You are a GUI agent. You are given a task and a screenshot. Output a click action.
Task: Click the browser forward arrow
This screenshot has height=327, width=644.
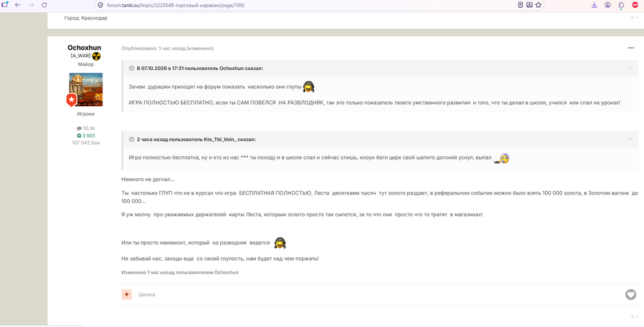(31, 5)
